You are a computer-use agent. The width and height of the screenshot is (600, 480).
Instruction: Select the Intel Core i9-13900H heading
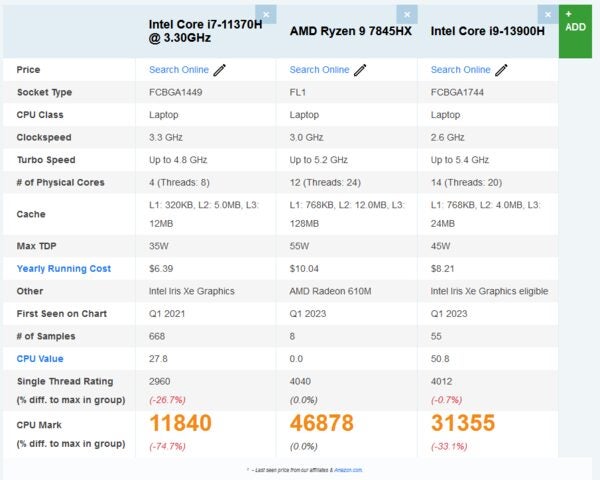pyautogui.click(x=488, y=31)
